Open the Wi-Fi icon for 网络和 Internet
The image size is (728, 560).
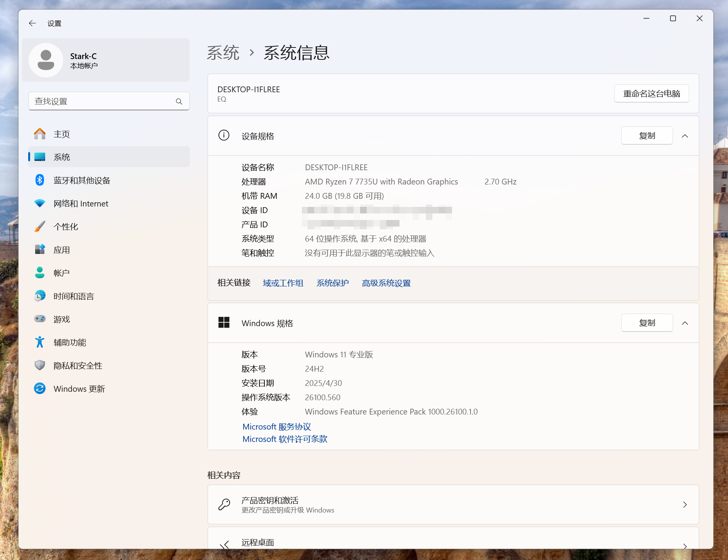pyautogui.click(x=40, y=203)
